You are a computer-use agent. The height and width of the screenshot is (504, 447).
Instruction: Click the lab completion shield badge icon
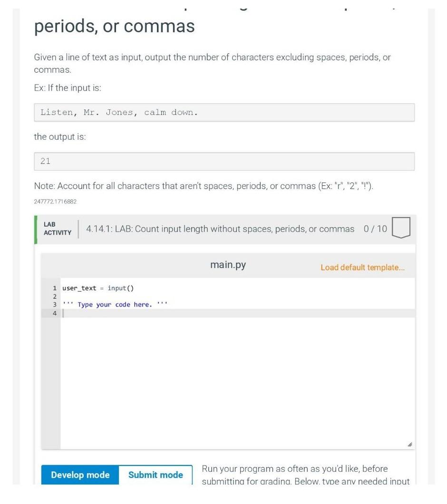[400, 228]
